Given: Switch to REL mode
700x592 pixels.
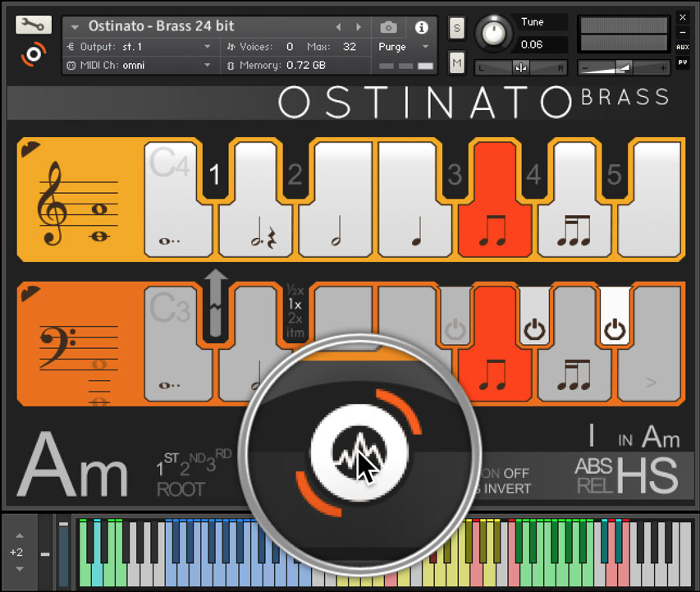Looking at the screenshot, I should pyautogui.click(x=595, y=485).
